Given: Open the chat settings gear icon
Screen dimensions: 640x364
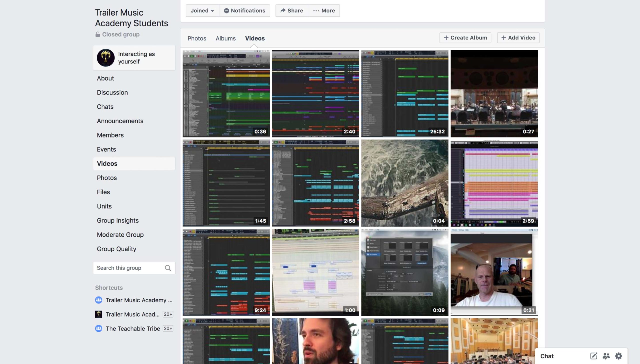Looking at the screenshot, I should [618, 356].
